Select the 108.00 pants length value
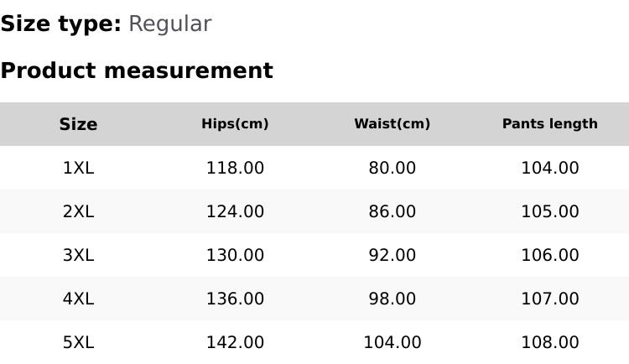 [x=549, y=342]
